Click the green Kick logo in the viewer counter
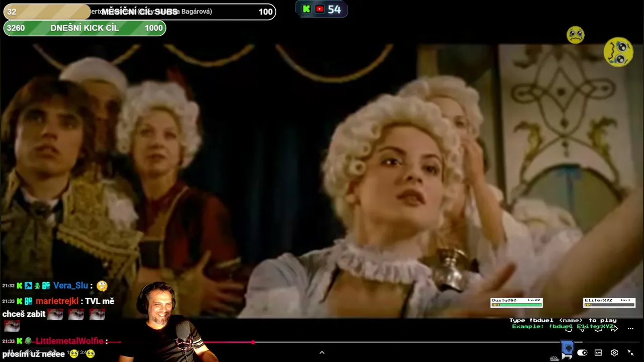 (x=306, y=9)
